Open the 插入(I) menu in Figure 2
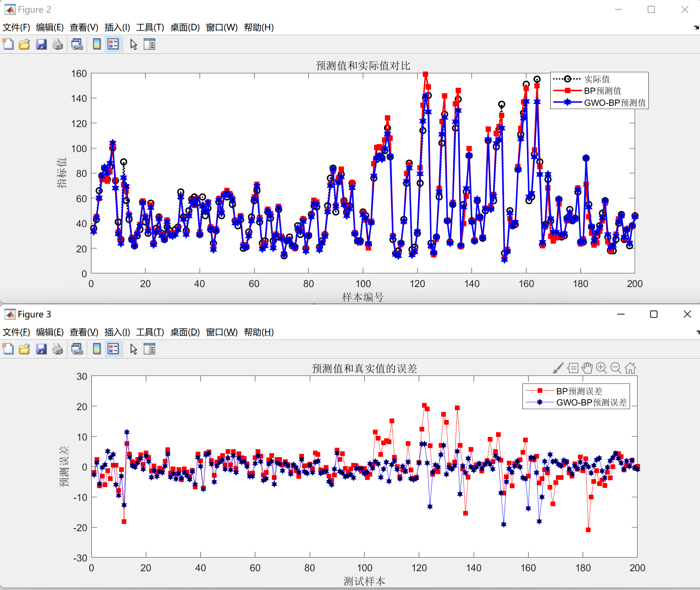The width and height of the screenshot is (700, 590). point(117,27)
